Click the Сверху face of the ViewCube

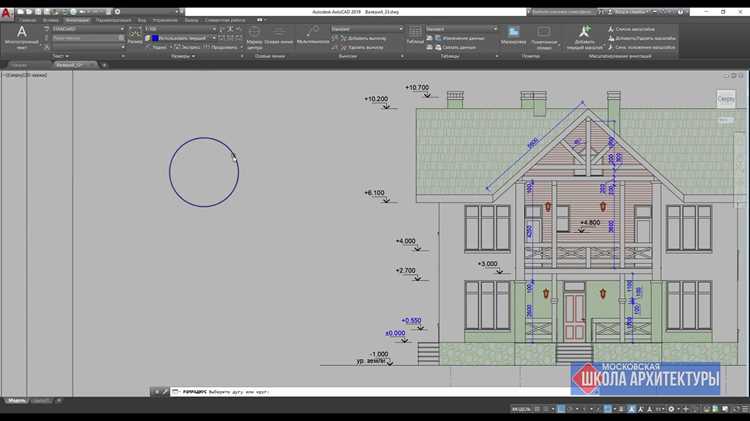point(726,99)
